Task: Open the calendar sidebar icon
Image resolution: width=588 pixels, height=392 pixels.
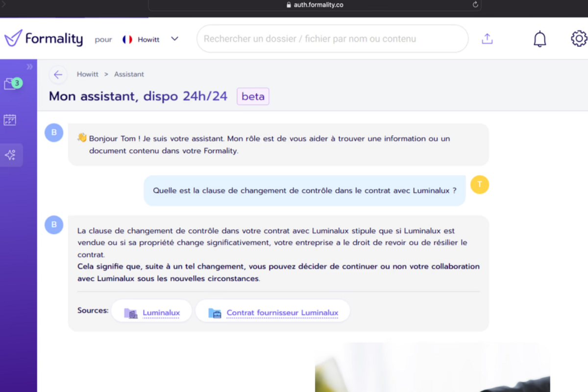Action: click(10, 120)
